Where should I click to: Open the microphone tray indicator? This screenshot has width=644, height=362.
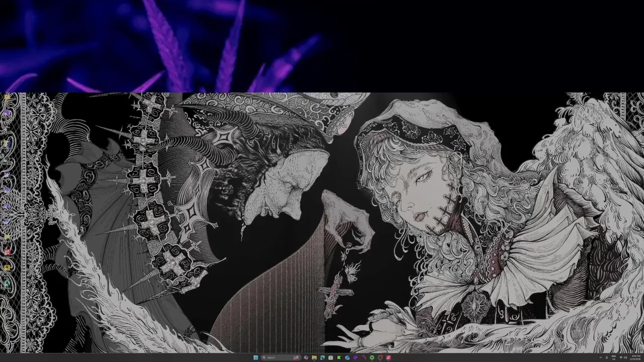pos(607,357)
